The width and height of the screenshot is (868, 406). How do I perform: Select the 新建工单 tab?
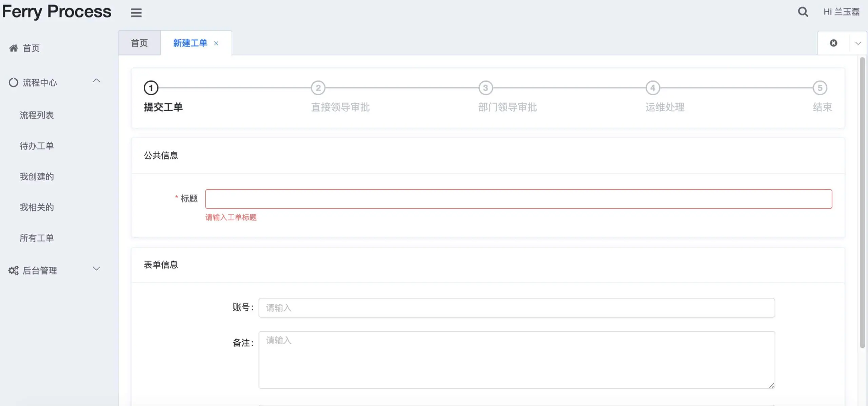click(190, 43)
